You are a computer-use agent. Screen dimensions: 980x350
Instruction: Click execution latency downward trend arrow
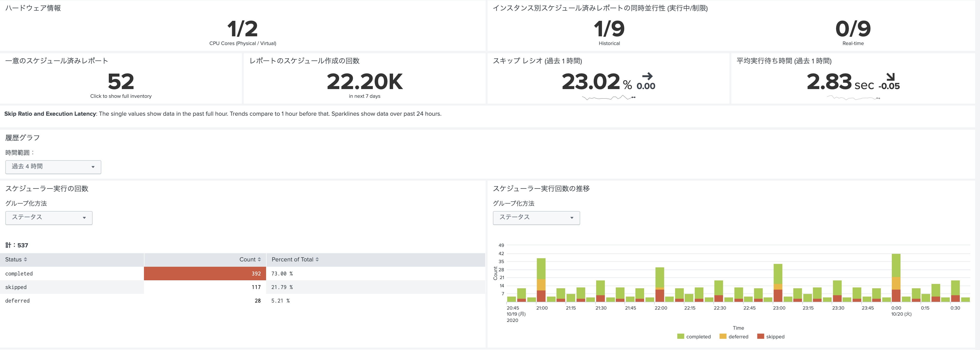890,77
